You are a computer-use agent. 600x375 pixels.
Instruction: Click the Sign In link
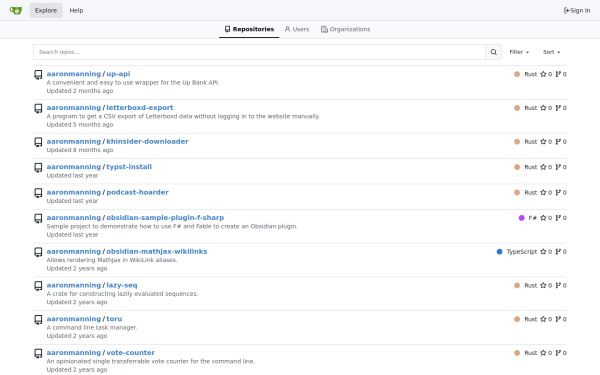[x=577, y=10]
